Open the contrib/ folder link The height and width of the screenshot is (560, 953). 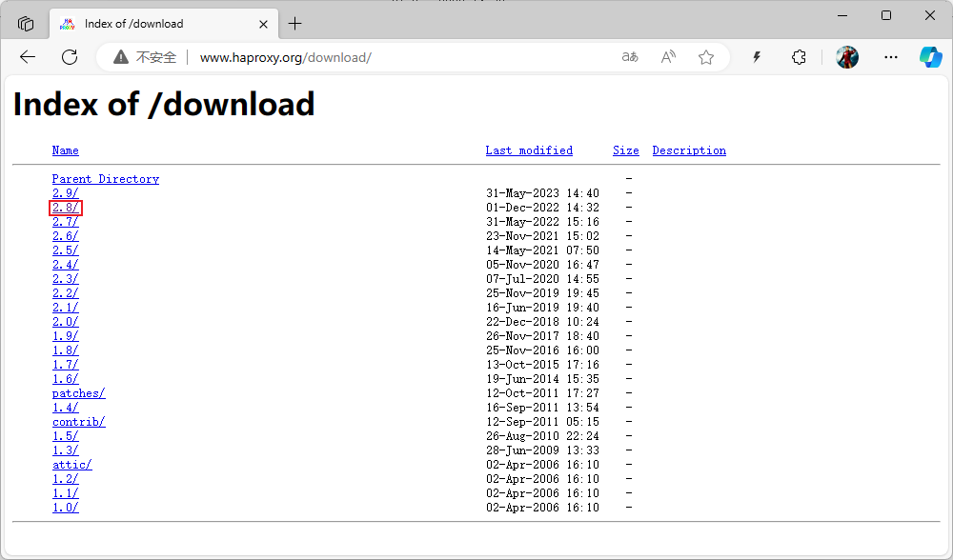click(78, 422)
